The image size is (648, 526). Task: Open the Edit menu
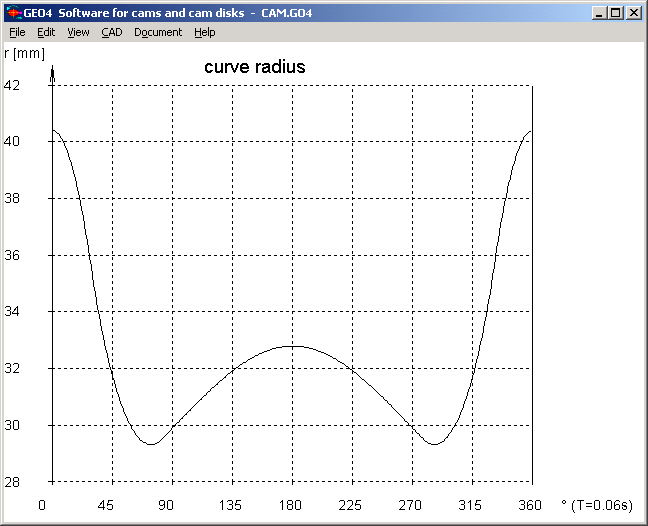[x=46, y=32]
